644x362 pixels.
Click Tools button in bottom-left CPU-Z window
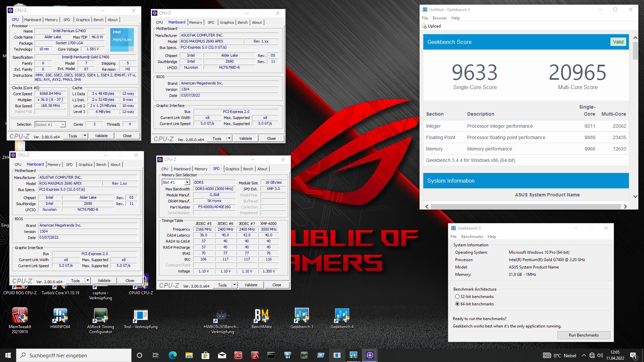click(x=75, y=281)
